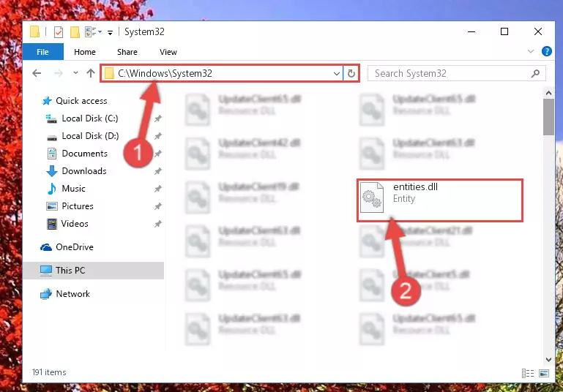This screenshot has height=392, width=563.
Task: Click the pin icon next to Pictures
Action: pyautogui.click(x=157, y=206)
